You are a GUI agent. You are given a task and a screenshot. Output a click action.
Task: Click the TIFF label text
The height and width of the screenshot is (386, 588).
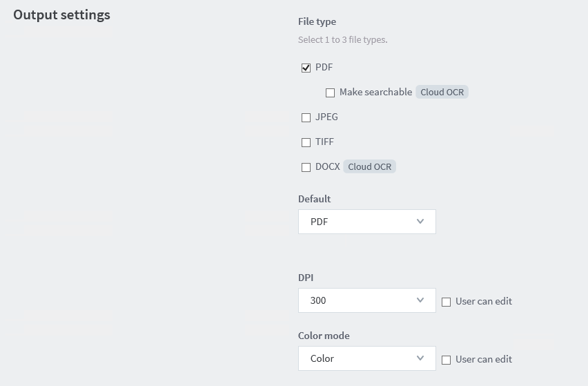tap(324, 142)
